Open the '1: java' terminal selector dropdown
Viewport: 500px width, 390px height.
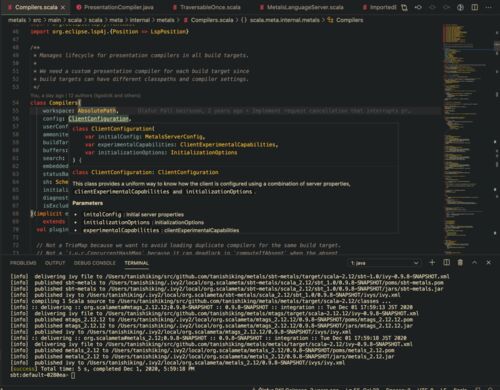[384, 263]
